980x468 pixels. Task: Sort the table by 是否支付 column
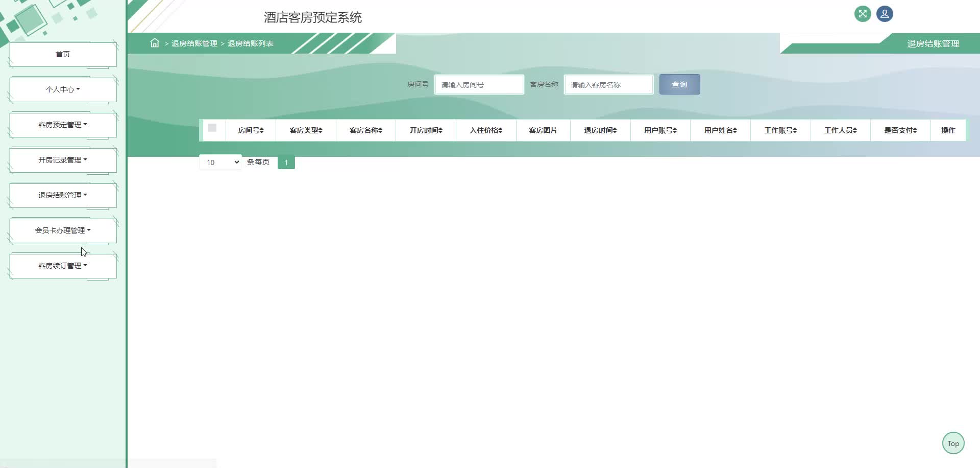pyautogui.click(x=900, y=130)
